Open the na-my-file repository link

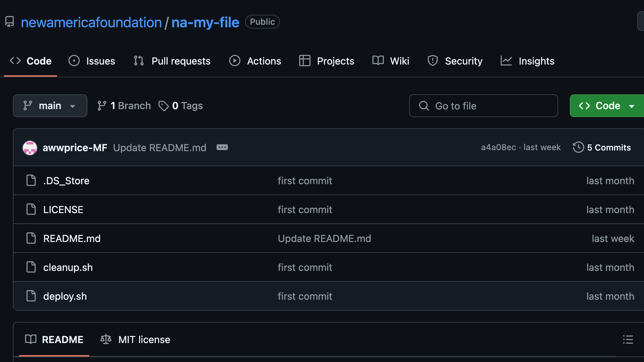point(205,22)
